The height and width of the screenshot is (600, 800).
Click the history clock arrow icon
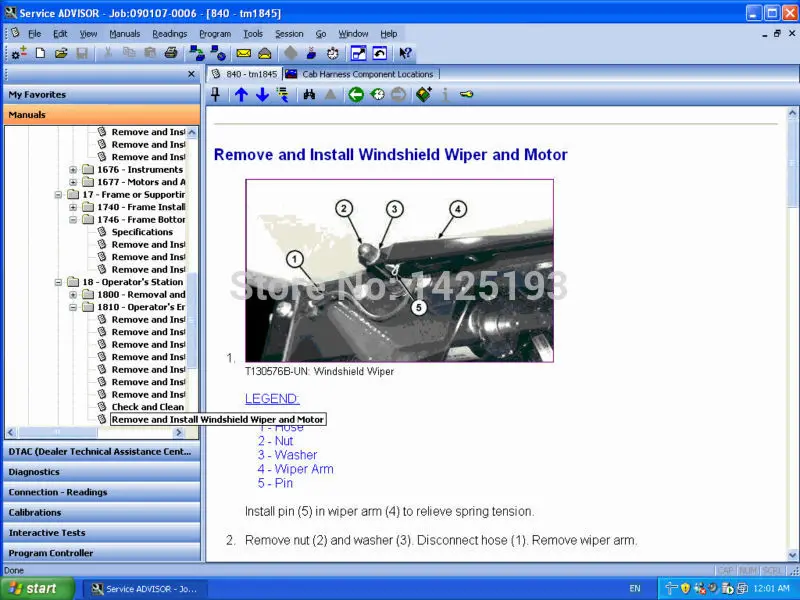pos(377,94)
